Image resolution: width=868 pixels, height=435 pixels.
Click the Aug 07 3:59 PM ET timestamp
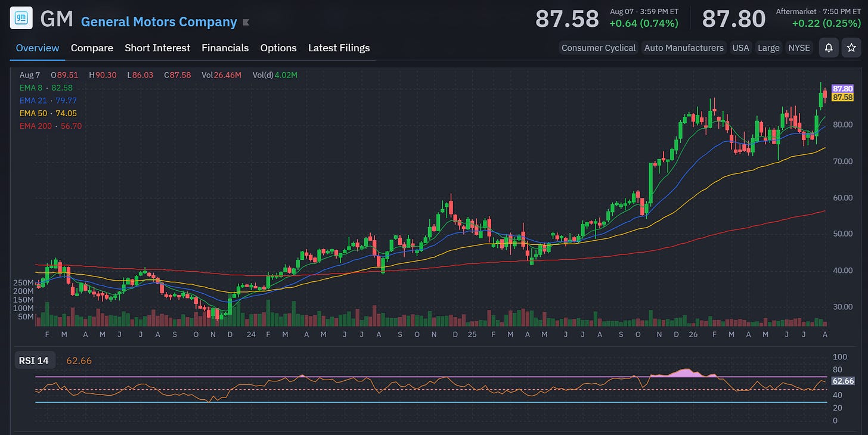pos(644,11)
